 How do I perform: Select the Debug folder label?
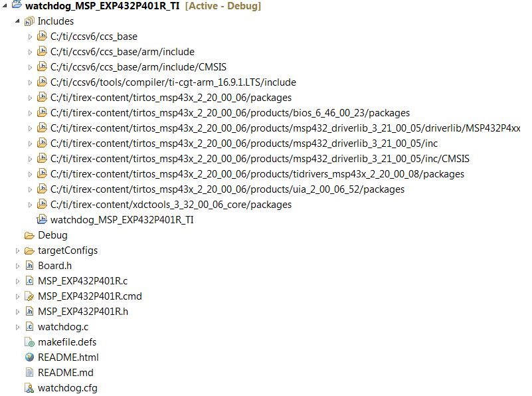[x=52, y=235]
